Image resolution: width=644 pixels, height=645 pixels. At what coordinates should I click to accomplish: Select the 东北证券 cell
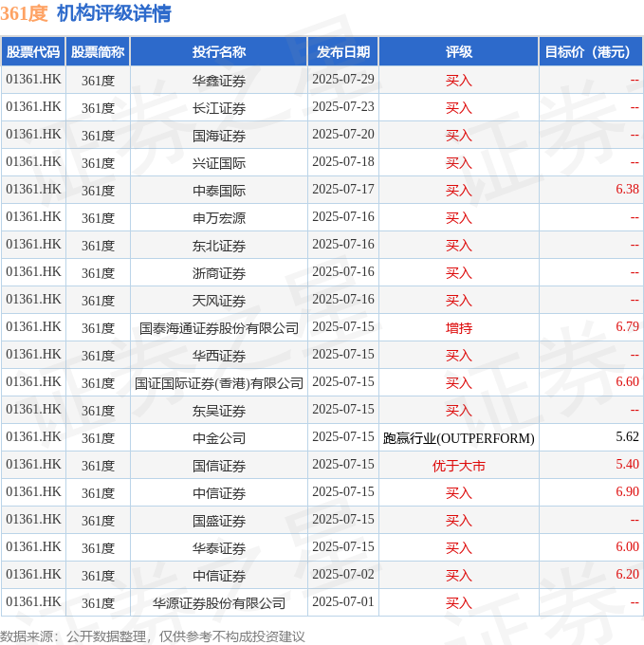[219, 246]
